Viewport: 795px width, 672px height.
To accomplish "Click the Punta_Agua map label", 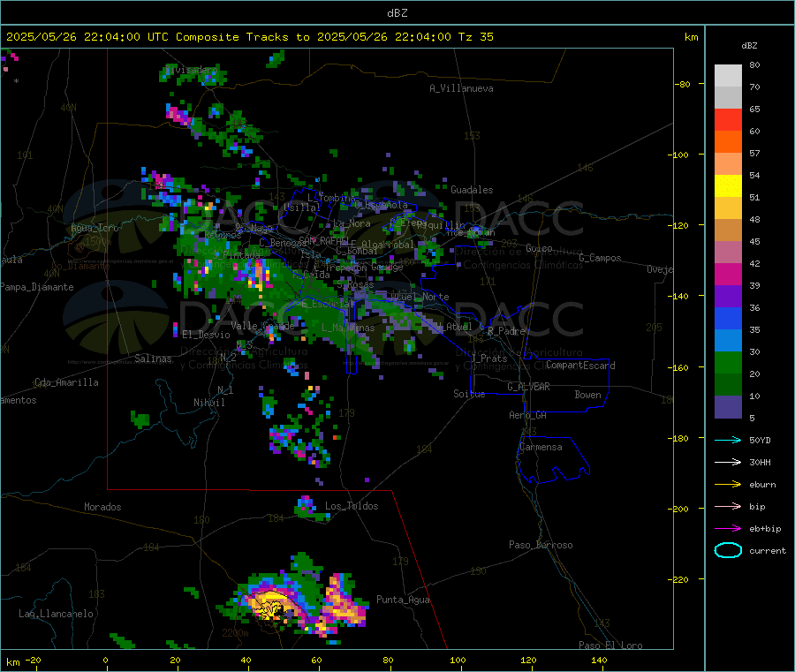I will 403,600.
